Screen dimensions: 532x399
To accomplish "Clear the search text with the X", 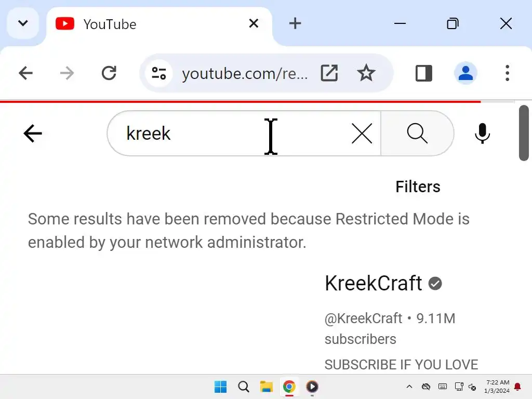I will click(x=362, y=134).
